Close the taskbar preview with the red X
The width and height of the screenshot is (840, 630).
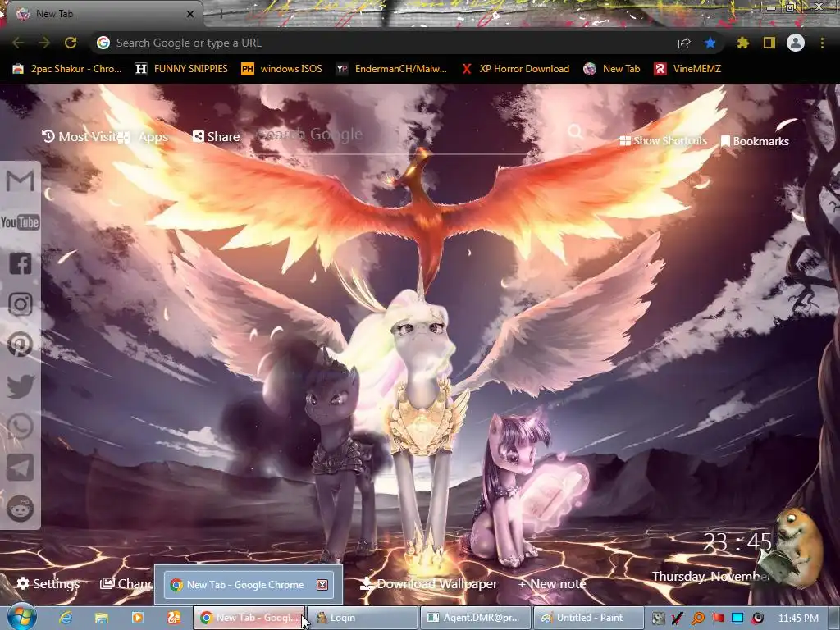(x=322, y=585)
